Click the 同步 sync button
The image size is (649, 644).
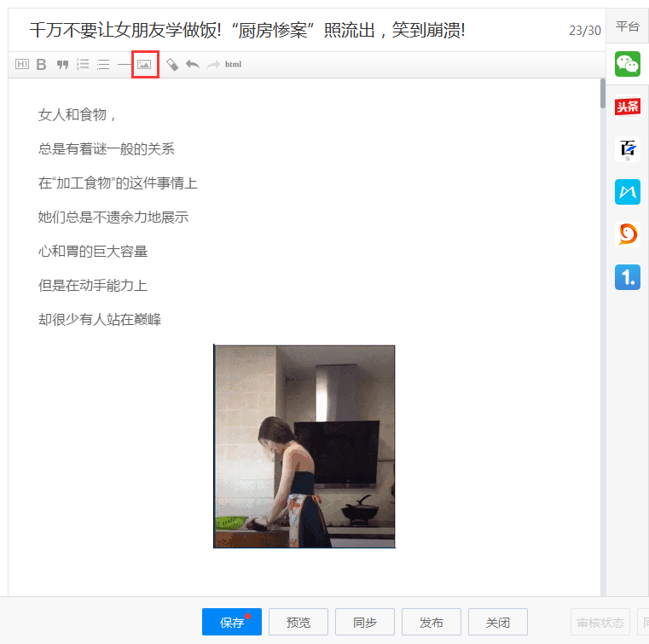tap(365, 622)
